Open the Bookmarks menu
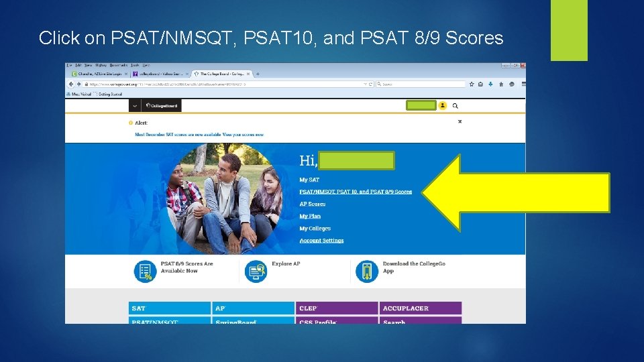This screenshot has width=644, height=362. (119, 65)
